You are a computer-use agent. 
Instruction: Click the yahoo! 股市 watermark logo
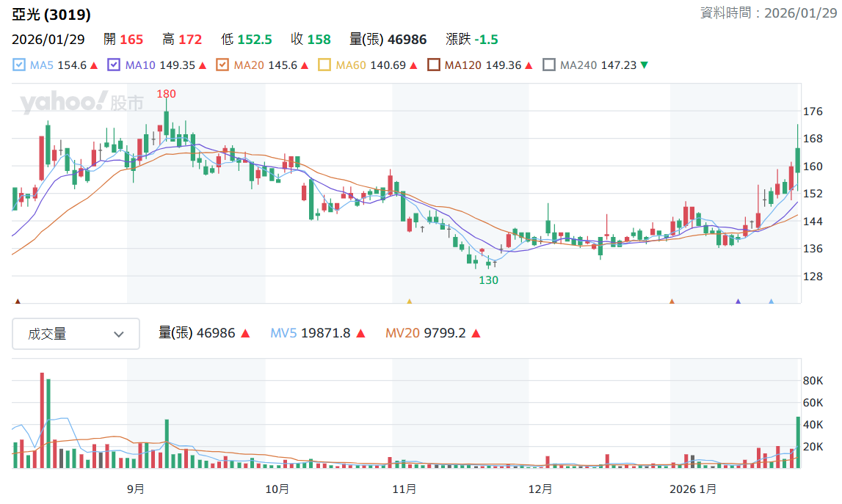[81, 102]
